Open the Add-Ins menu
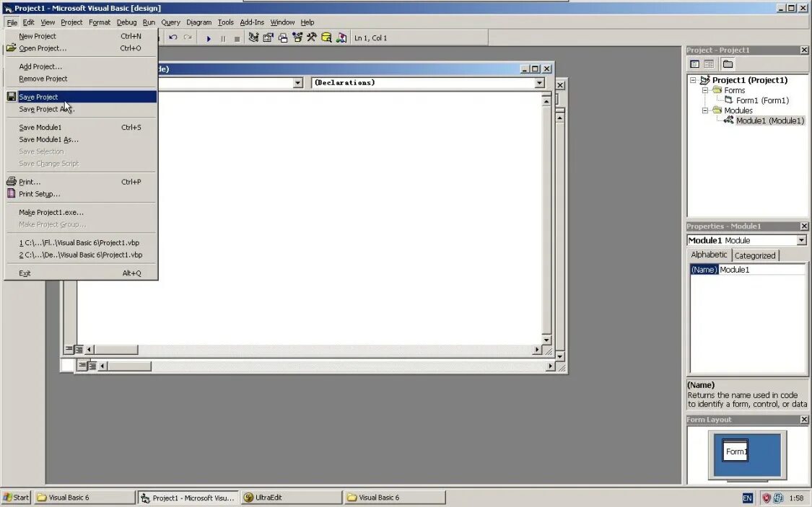This screenshot has height=507, width=812. (x=252, y=22)
